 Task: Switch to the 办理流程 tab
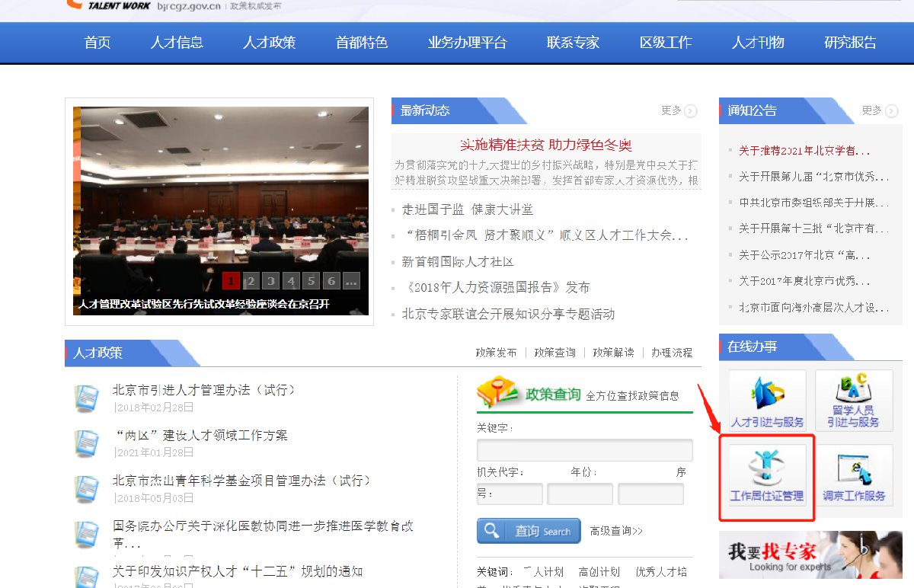coord(672,353)
